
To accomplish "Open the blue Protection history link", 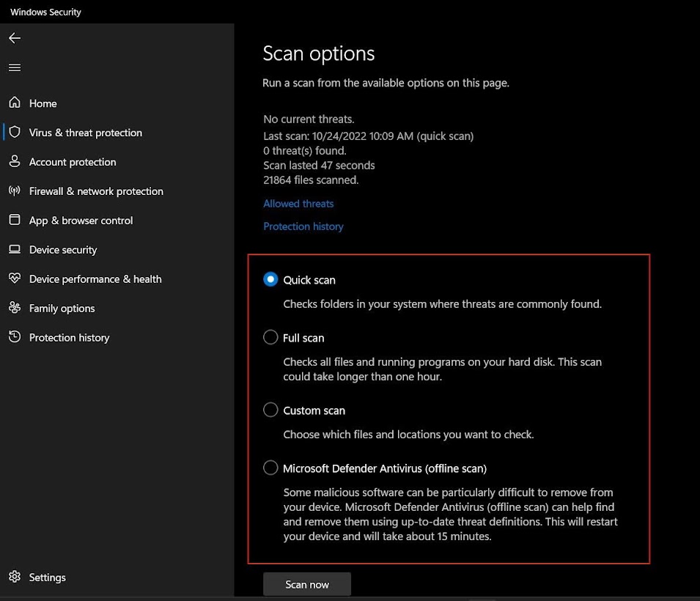I will (x=303, y=226).
